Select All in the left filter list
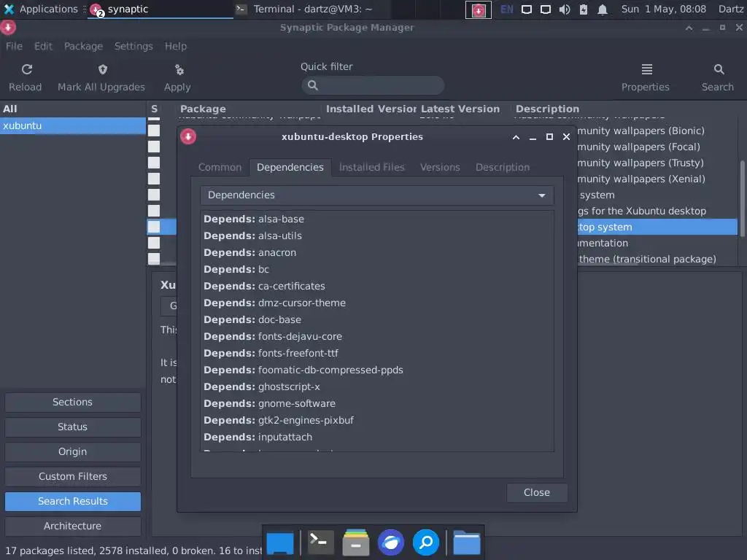 point(73,109)
